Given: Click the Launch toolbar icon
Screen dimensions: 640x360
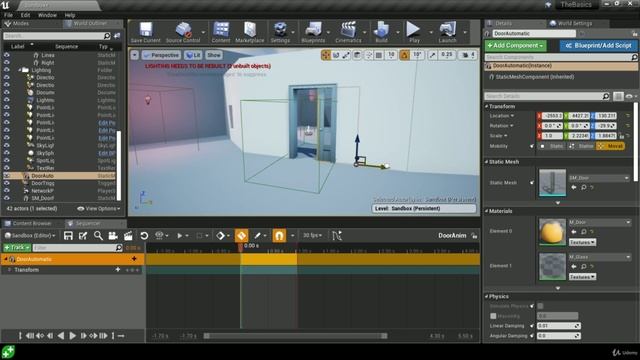Looking at the screenshot, I should pos(447,32).
